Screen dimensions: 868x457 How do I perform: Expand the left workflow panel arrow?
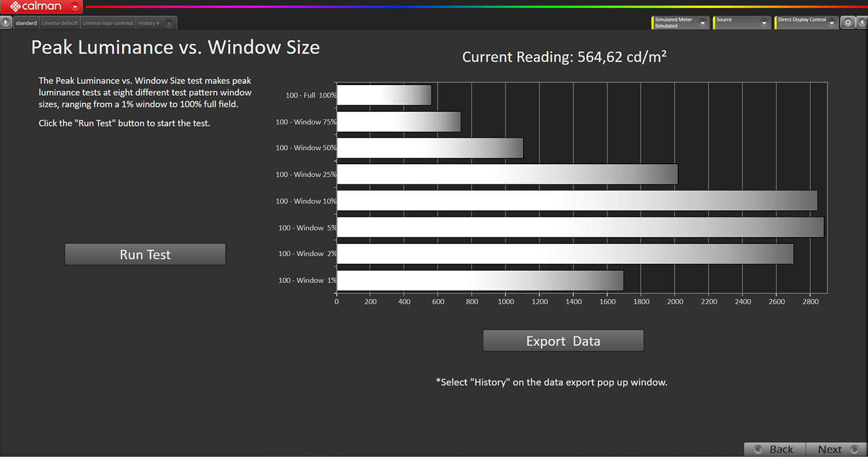click(6, 23)
